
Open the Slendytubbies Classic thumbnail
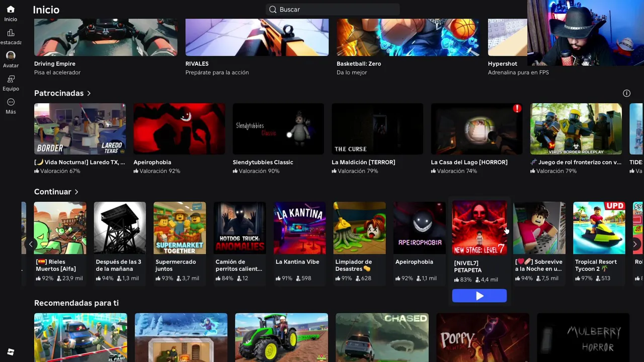click(278, 129)
